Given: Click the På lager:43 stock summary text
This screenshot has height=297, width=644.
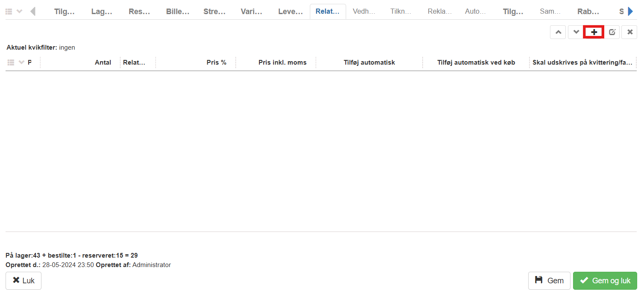Looking at the screenshot, I should pyautogui.click(x=71, y=255).
